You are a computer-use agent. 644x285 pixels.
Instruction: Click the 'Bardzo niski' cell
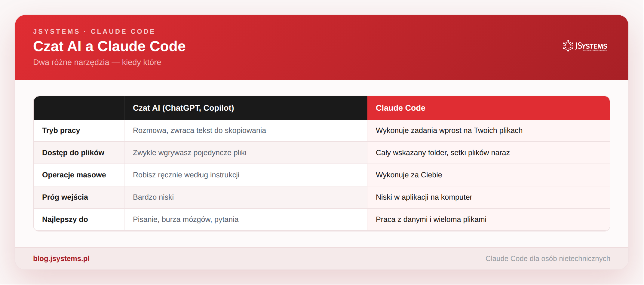(x=246, y=197)
